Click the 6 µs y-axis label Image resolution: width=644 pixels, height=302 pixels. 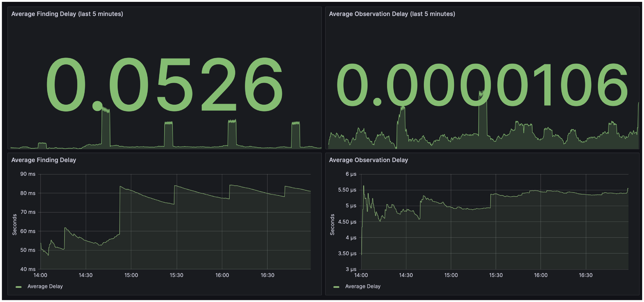point(351,174)
